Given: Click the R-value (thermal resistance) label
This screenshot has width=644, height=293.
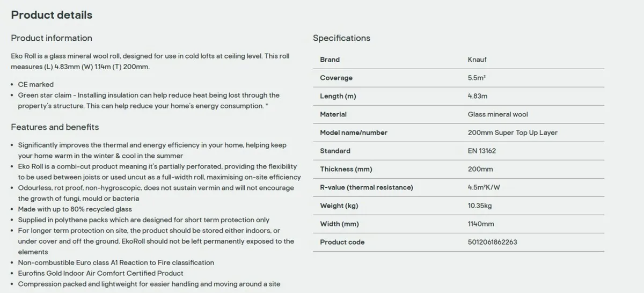Looking at the screenshot, I should coord(366,187).
